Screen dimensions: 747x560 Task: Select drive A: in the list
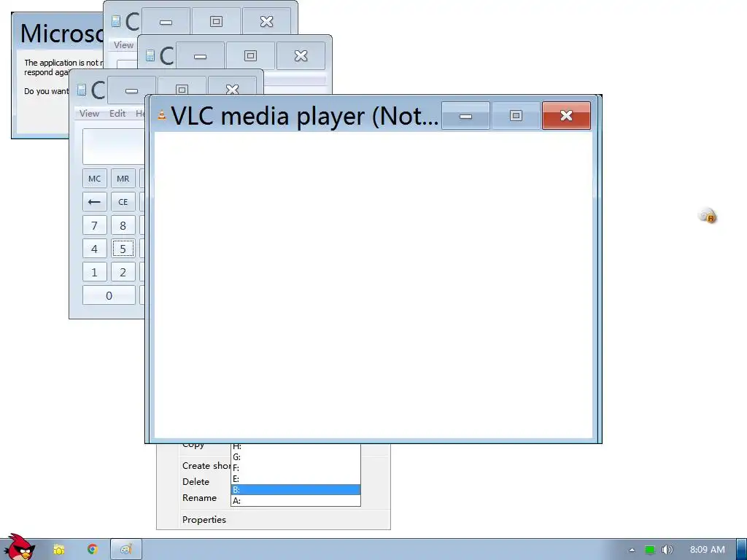(295, 500)
